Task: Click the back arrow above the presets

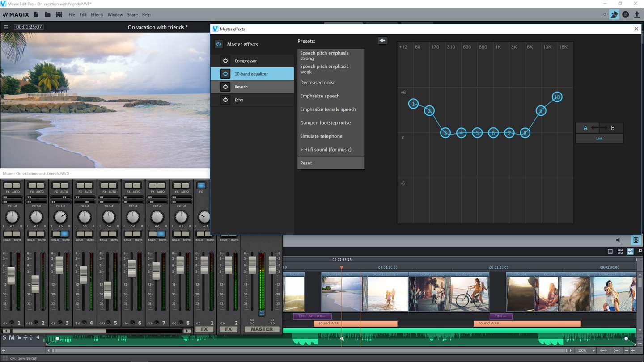Action: pos(382,41)
